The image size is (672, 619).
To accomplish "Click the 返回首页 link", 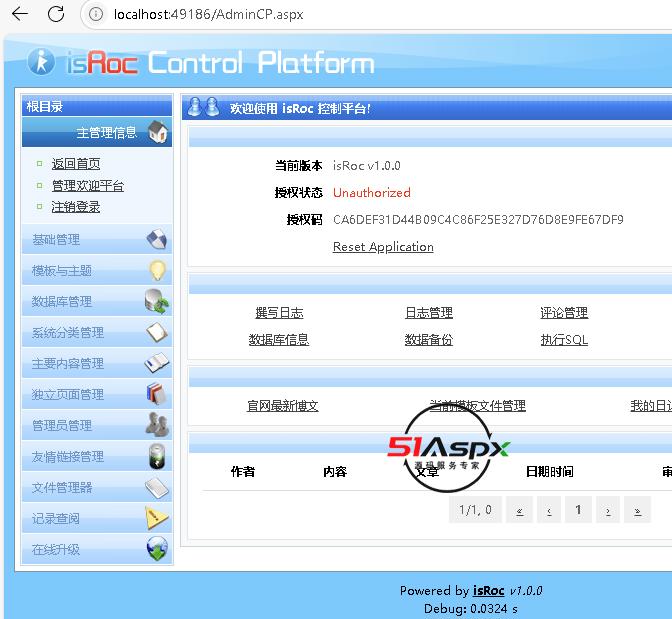I will click(x=76, y=164).
